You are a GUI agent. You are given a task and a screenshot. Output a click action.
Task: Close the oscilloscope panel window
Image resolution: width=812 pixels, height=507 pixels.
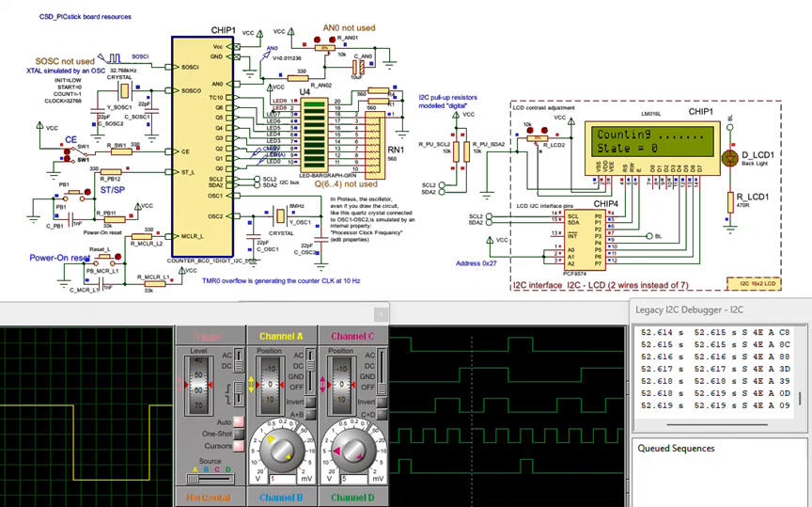pos(380,313)
